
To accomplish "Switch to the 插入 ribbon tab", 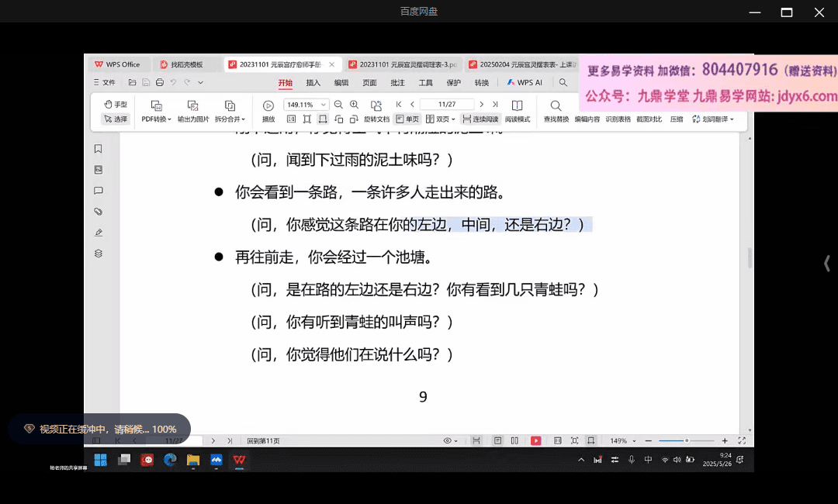I will [x=313, y=82].
